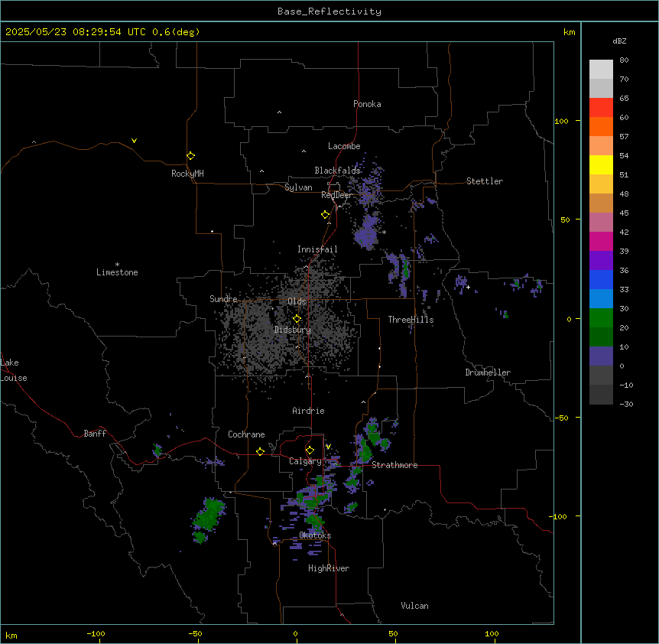Screen dimensions: 659x644
Task: Click the Innisfail label
Action: [x=317, y=249]
